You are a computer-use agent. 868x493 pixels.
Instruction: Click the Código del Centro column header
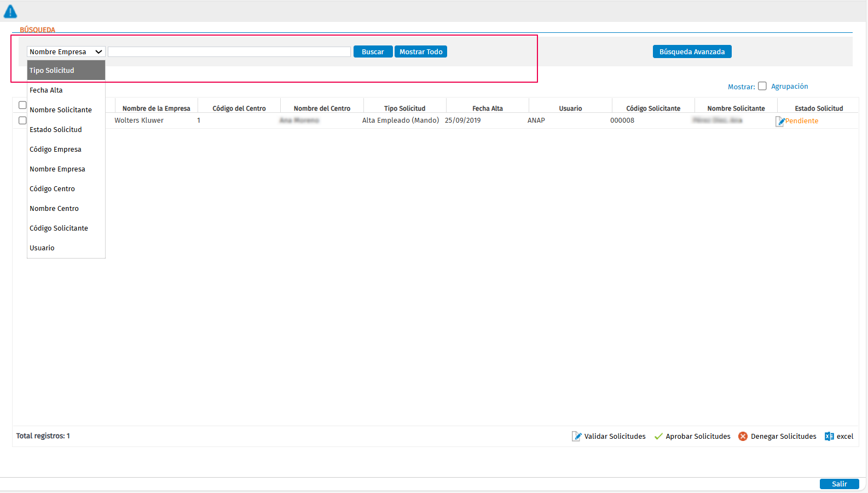pos(239,108)
